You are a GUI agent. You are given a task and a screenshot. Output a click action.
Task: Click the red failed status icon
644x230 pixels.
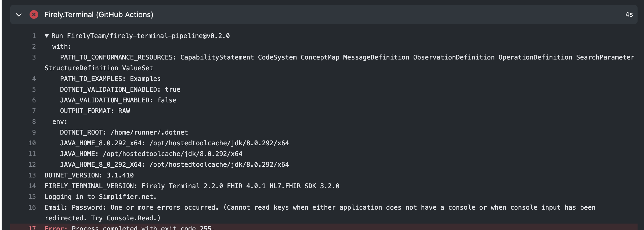[x=34, y=14]
